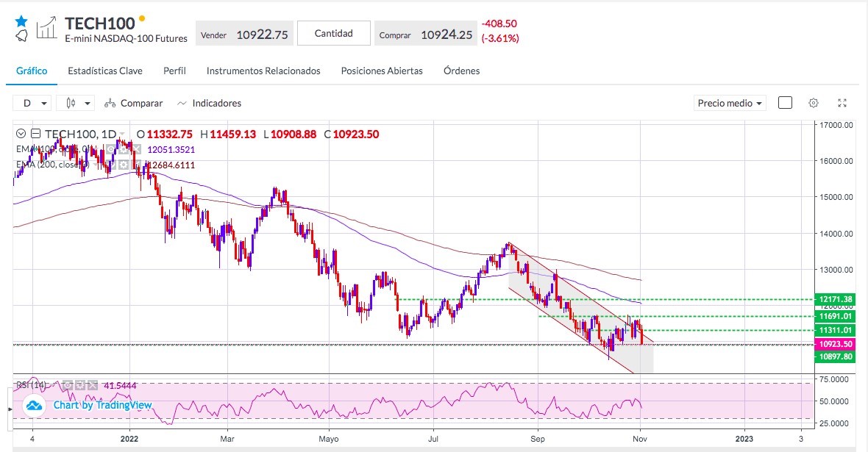This screenshot has width=868, height=452.
Task: Expand the TECH100, 1D legend arrow
Action: (x=122, y=134)
